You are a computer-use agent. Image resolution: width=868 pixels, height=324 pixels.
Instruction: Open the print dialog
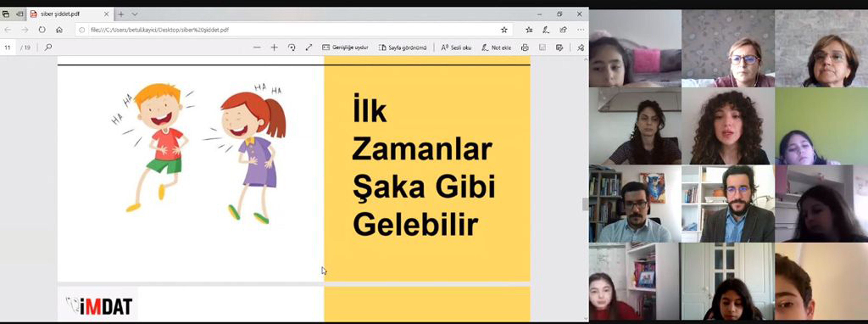(525, 47)
